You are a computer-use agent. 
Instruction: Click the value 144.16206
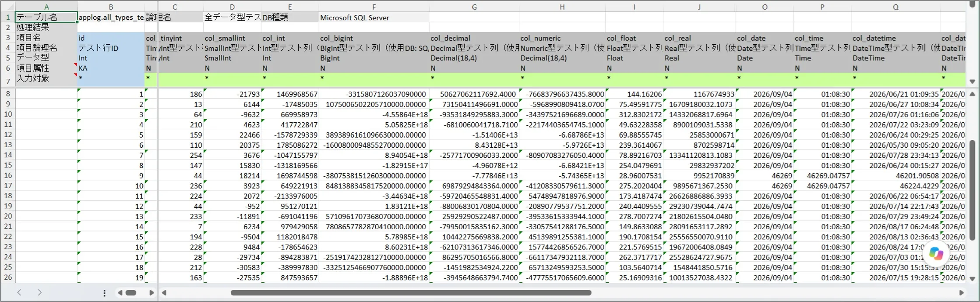point(634,94)
